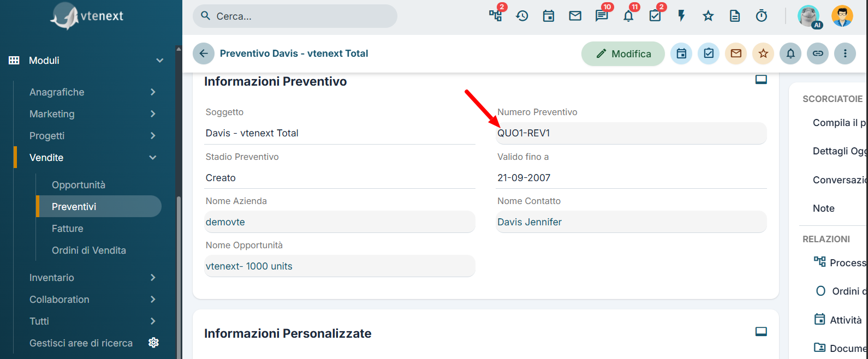Open the calendar icon in top bar
This screenshot has width=868, height=359.
(x=549, y=16)
